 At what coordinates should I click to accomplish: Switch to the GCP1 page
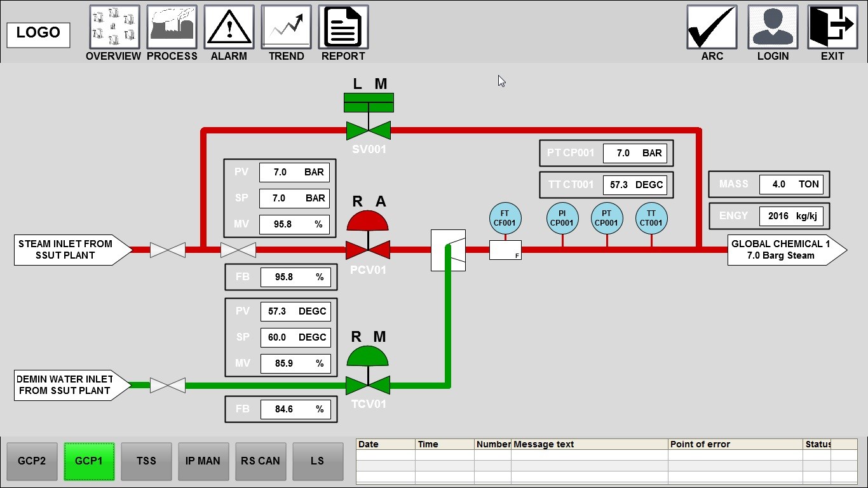point(89,461)
